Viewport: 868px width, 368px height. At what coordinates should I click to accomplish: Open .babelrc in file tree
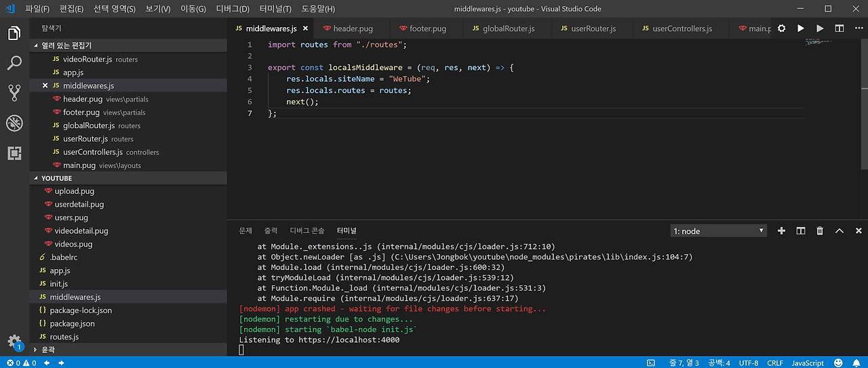128,257
